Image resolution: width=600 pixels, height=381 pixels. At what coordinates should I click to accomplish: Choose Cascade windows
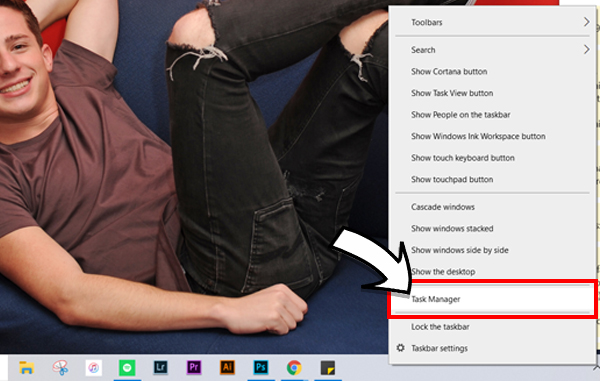pos(492,207)
